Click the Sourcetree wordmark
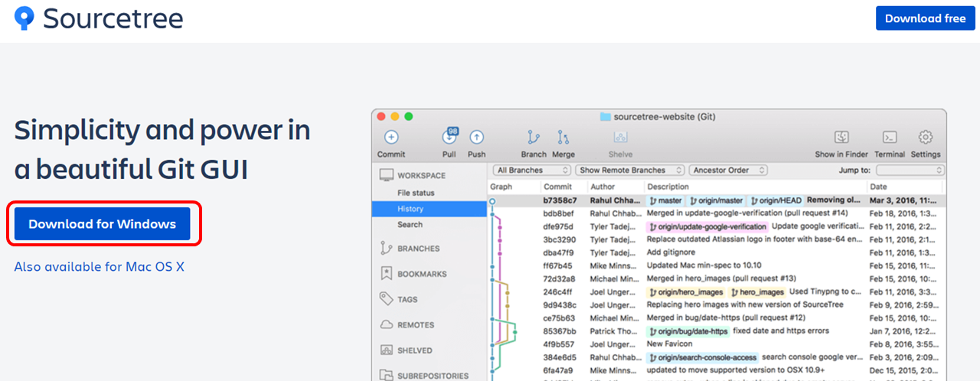Screen dimensions: 980x381 [x=113, y=18]
